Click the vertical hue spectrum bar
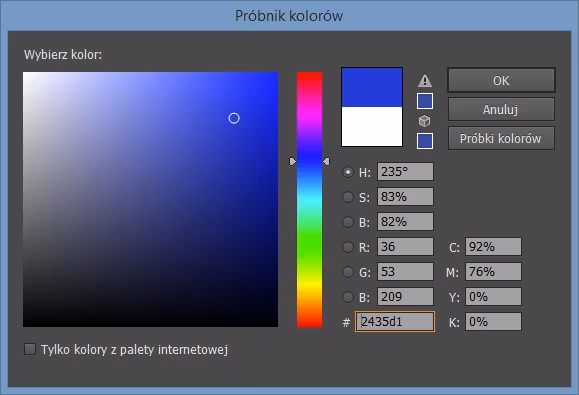Screen dimensions: 579x395 [309, 199]
